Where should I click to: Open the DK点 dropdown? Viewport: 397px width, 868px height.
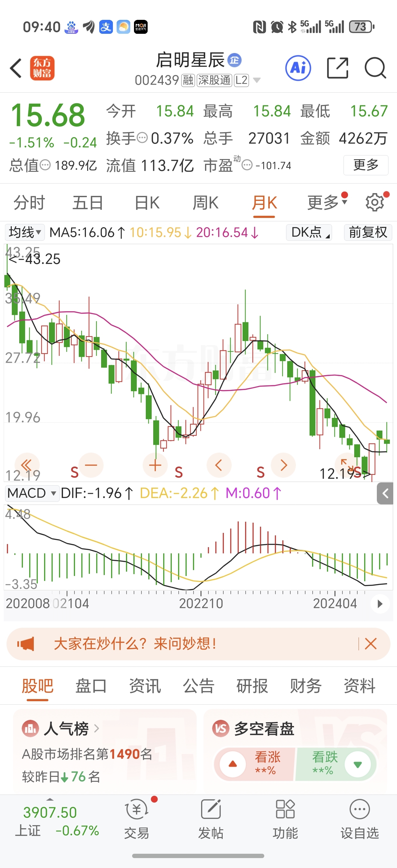pos(309,232)
